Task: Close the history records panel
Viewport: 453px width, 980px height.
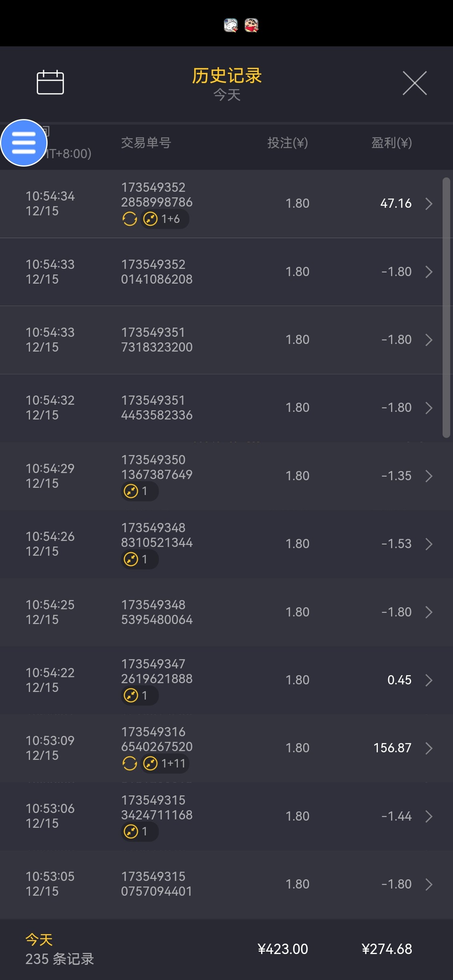Action: click(x=415, y=83)
